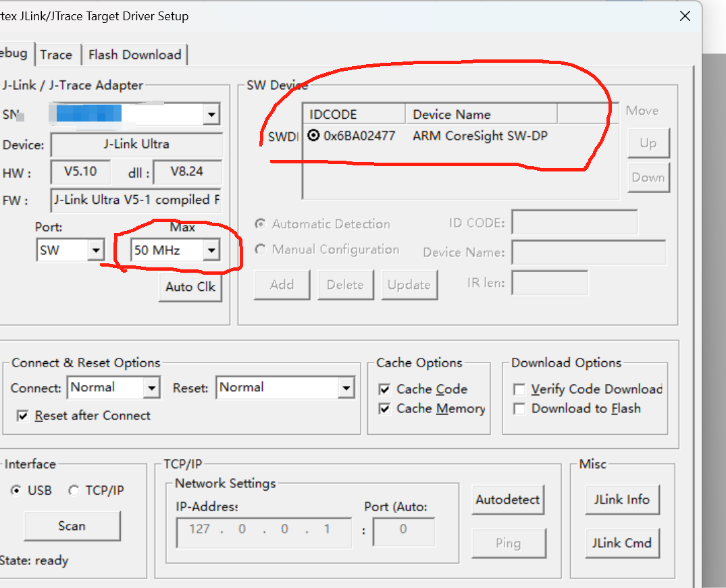Close the Target Driver Setup dialog
Image resolution: width=726 pixels, height=588 pixels.
685,16
